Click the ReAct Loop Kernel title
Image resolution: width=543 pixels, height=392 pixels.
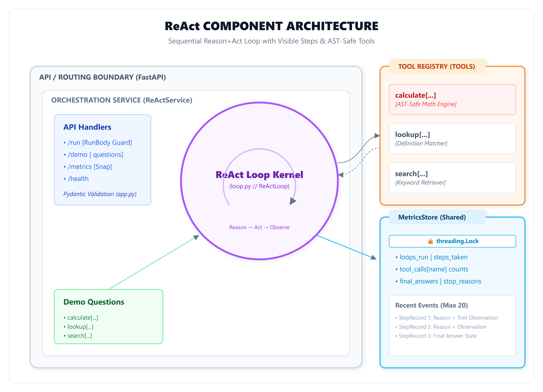click(259, 175)
